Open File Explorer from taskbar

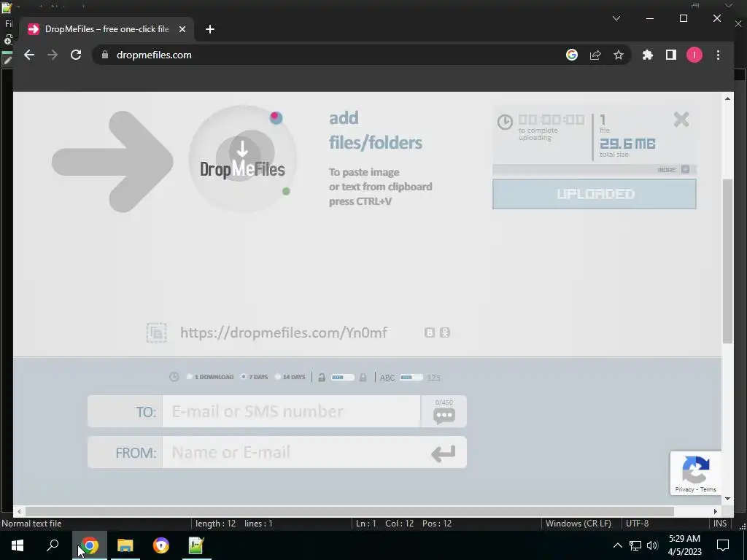(x=125, y=545)
